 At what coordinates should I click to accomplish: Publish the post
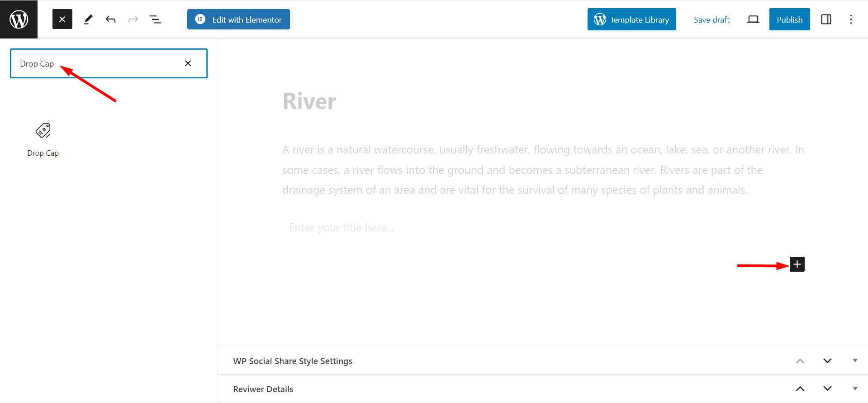pyautogui.click(x=789, y=19)
